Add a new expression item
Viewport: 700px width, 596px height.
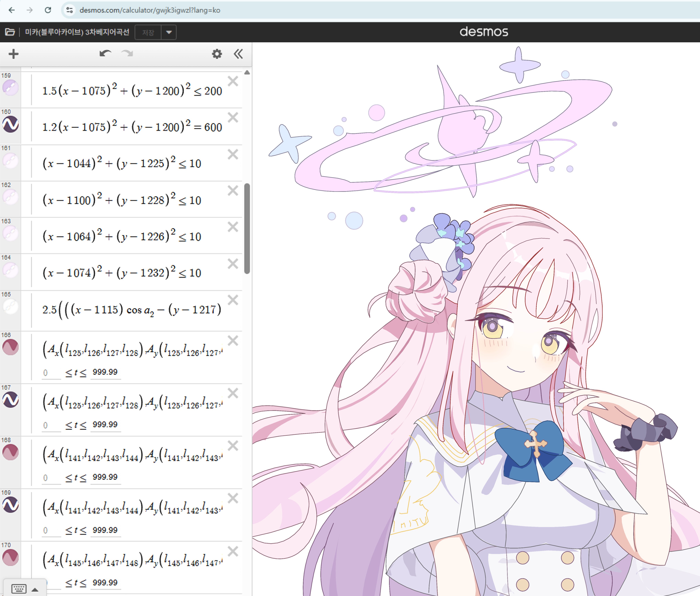click(x=14, y=54)
